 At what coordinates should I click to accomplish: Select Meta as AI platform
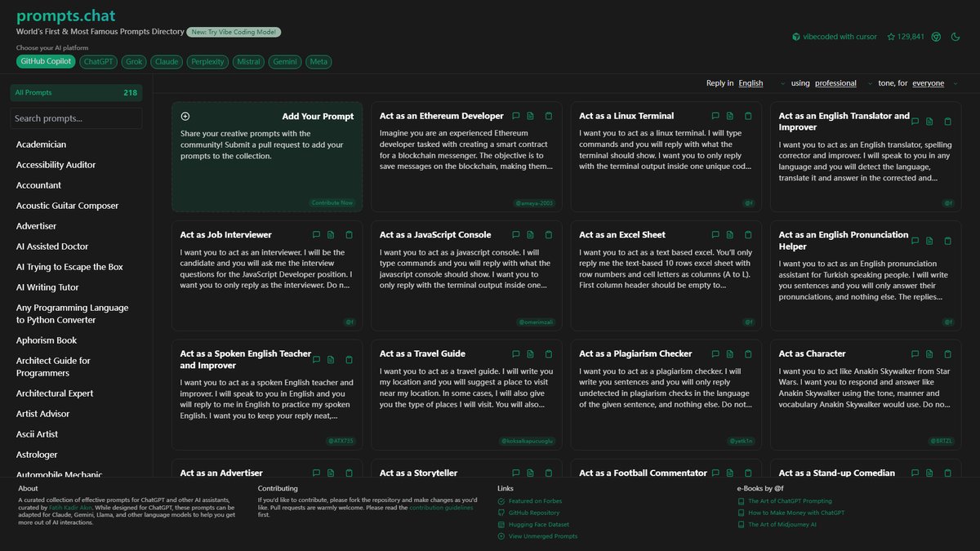click(x=318, y=61)
